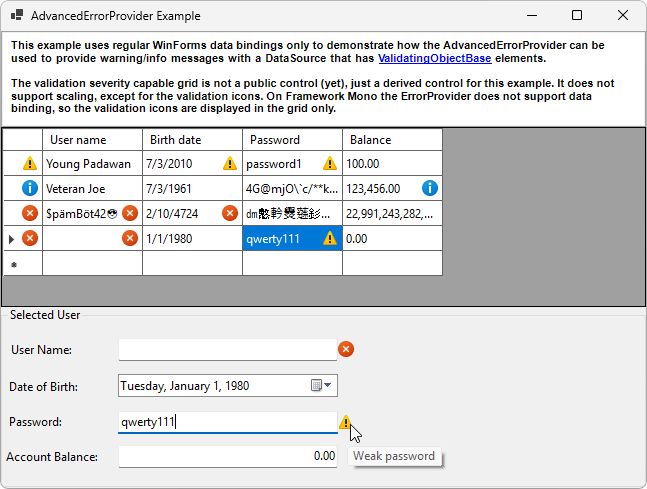Click warning icon in selected qwerty111 cell
647x489 pixels.
(330, 238)
